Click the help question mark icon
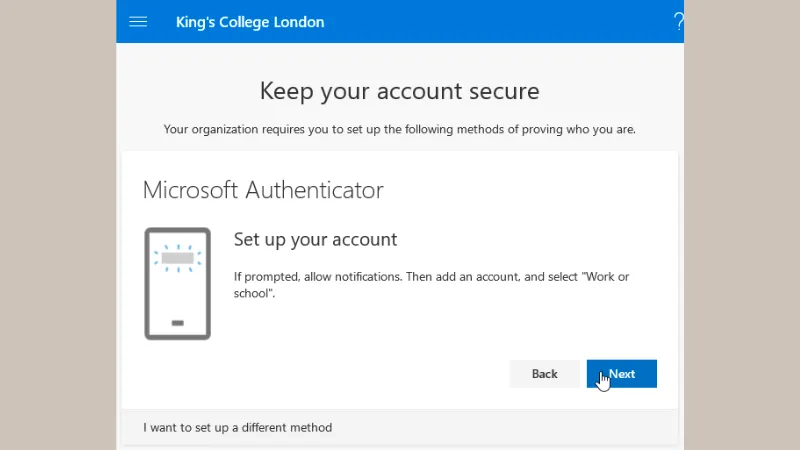 pos(678,21)
